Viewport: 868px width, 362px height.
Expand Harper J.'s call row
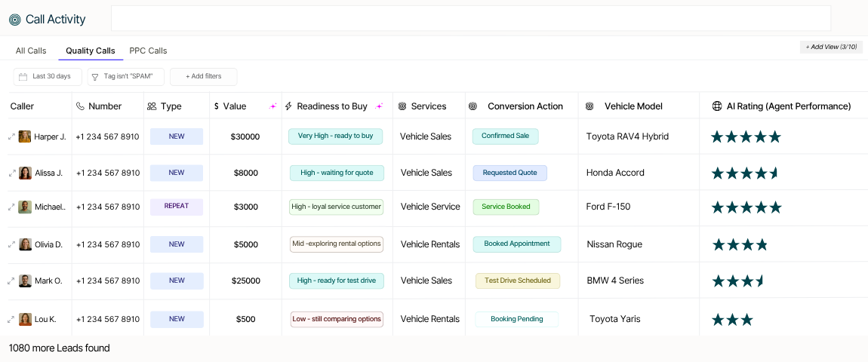point(11,137)
